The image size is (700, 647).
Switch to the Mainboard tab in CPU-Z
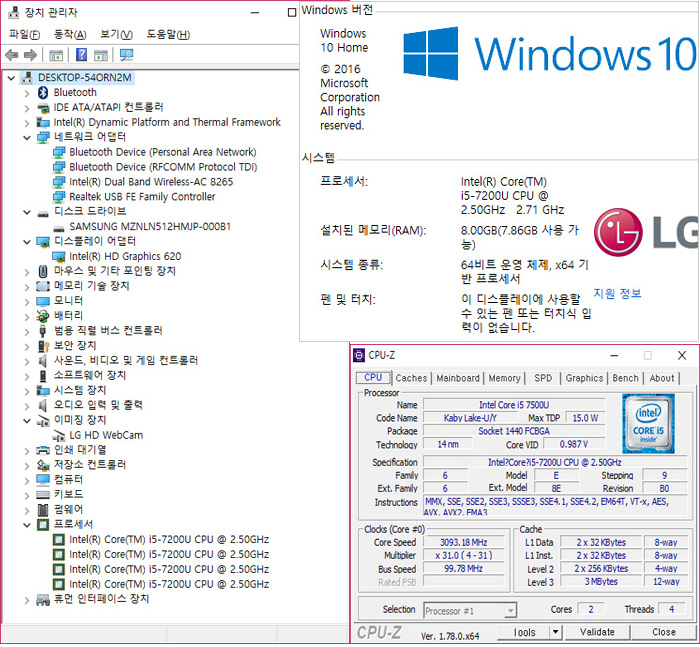pyautogui.click(x=458, y=378)
